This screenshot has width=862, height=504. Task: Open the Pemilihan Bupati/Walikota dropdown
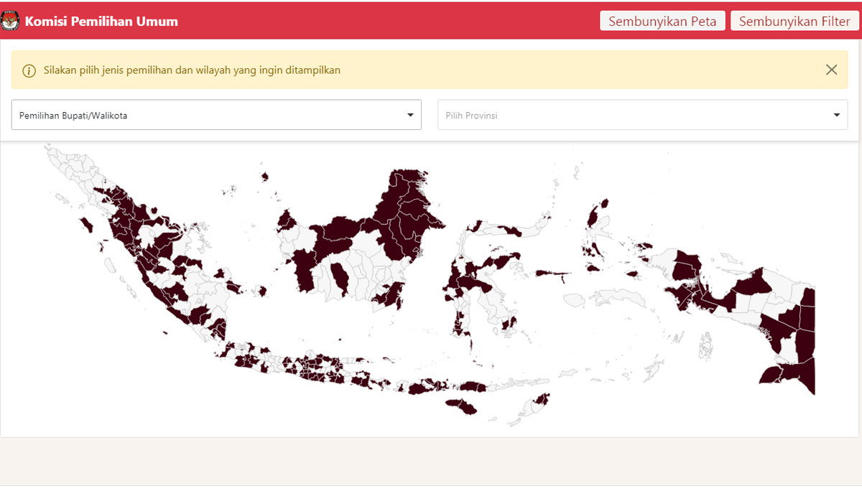[215, 115]
